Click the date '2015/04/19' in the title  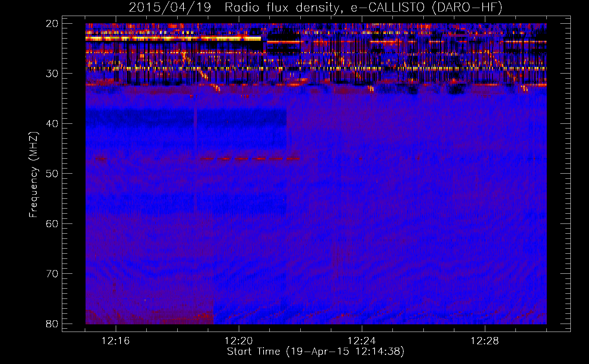170,7
